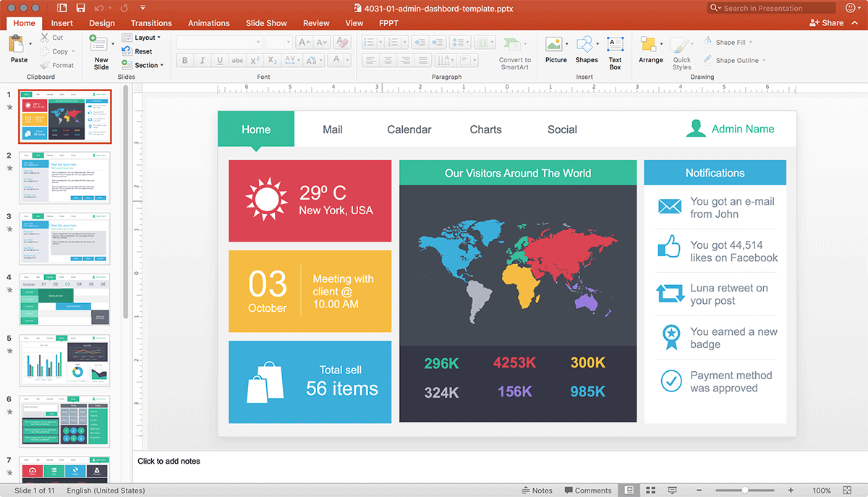
Task: Click the Share button
Action: (826, 23)
